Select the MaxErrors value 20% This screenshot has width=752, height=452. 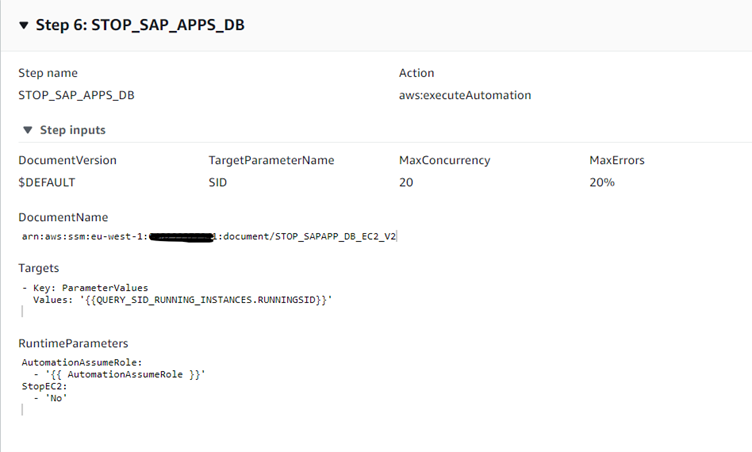(602, 182)
